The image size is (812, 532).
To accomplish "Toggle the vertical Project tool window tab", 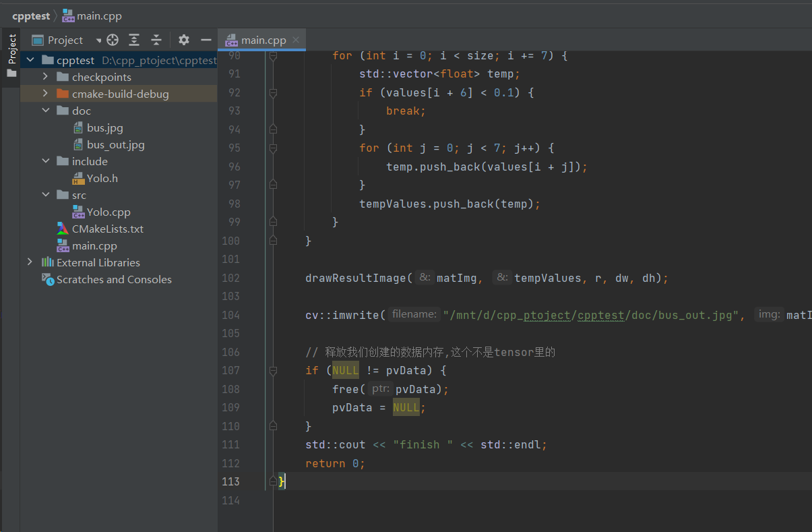I will click(11, 51).
